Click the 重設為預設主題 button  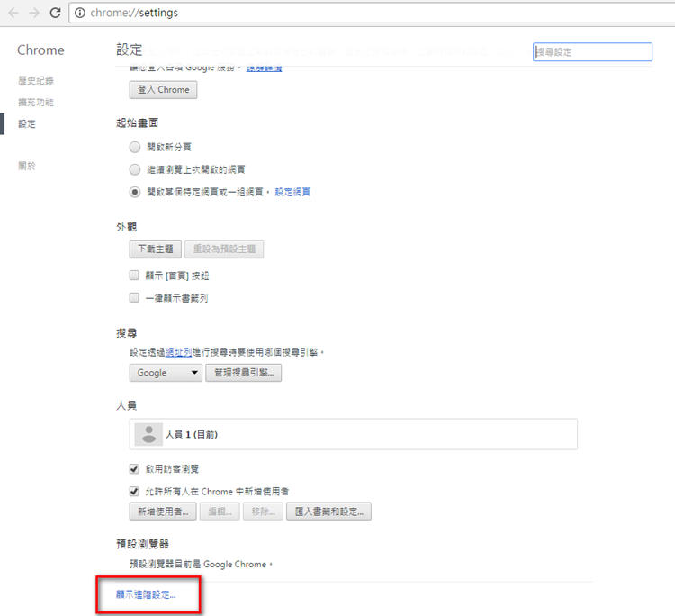pos(224,249)
